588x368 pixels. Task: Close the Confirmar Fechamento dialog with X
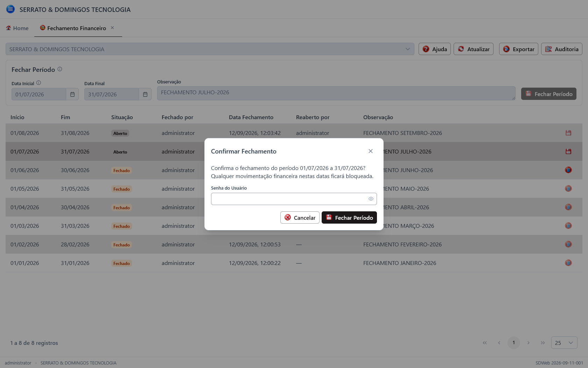370,151
